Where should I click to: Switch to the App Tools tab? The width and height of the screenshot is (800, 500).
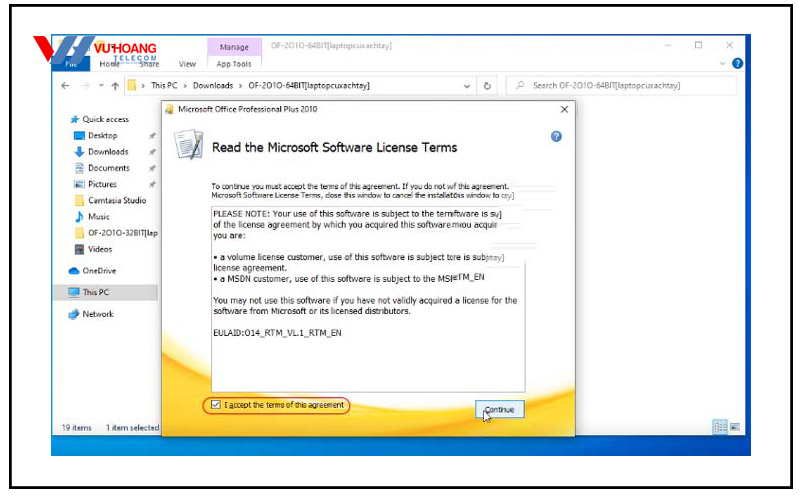pos(234,64)
